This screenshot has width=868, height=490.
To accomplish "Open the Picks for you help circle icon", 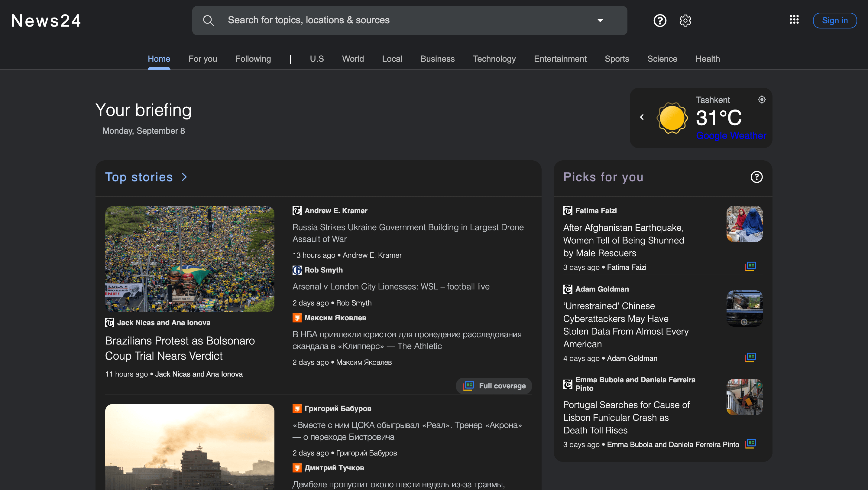I will point(756,177).
